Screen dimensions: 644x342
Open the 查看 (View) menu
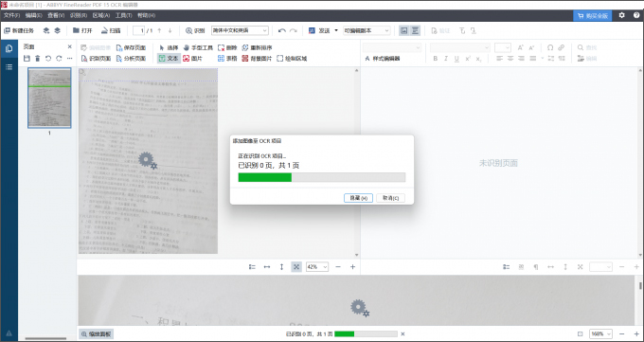(x=56, y=15)
